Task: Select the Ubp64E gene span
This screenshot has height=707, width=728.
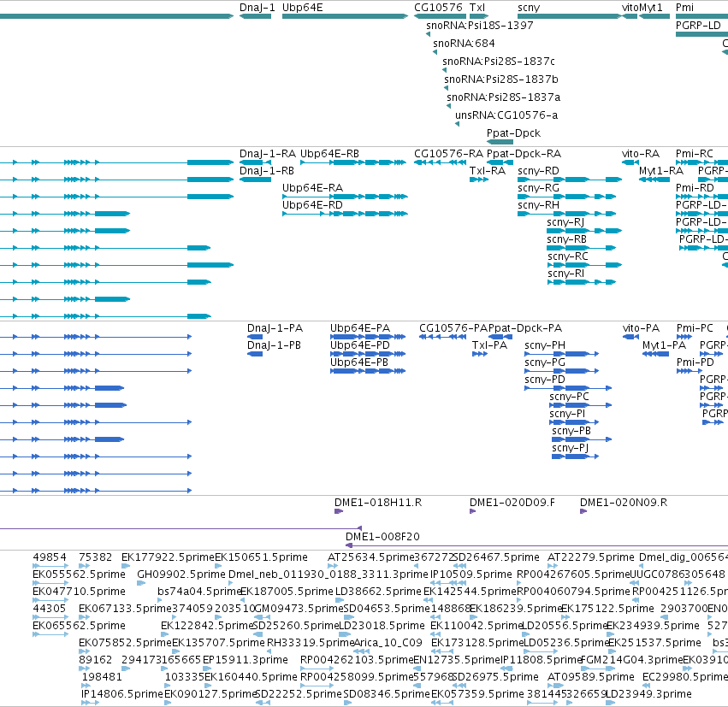Action: [345, 16]
